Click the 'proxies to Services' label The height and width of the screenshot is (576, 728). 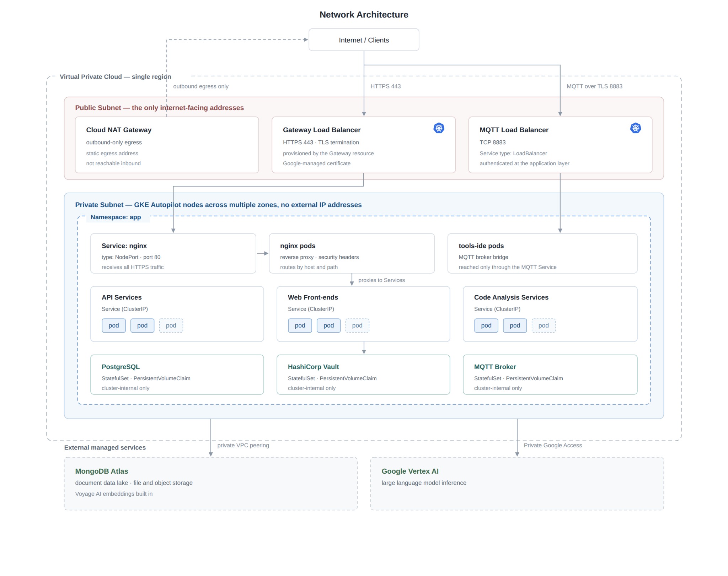coord(381,280)
